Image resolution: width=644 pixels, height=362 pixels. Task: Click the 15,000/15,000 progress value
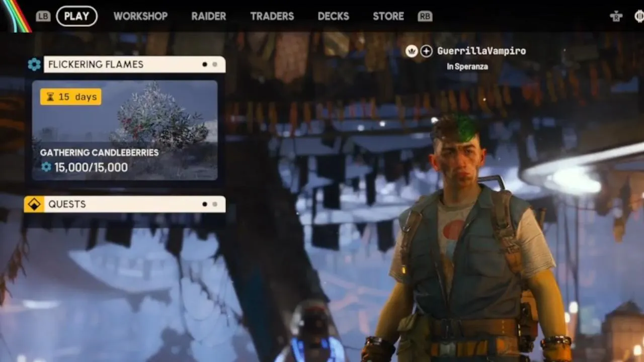pos(91,167)
